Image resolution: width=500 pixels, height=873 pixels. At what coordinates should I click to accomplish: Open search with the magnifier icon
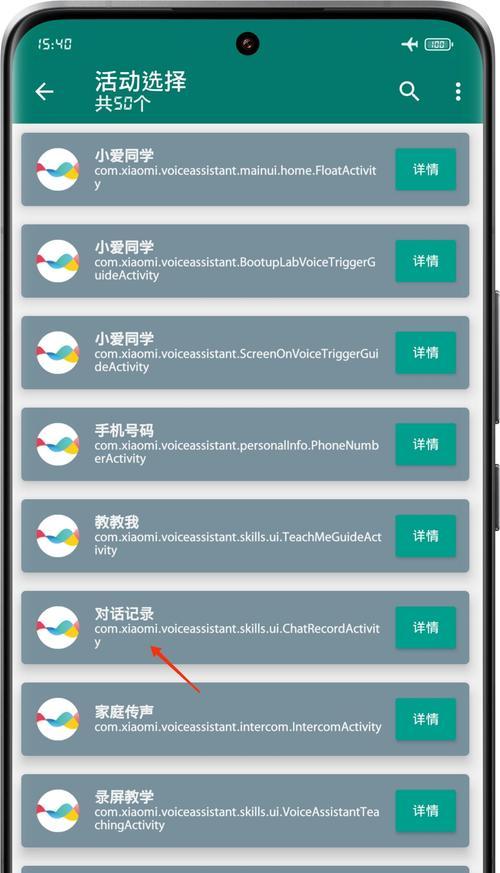point(409,91)
